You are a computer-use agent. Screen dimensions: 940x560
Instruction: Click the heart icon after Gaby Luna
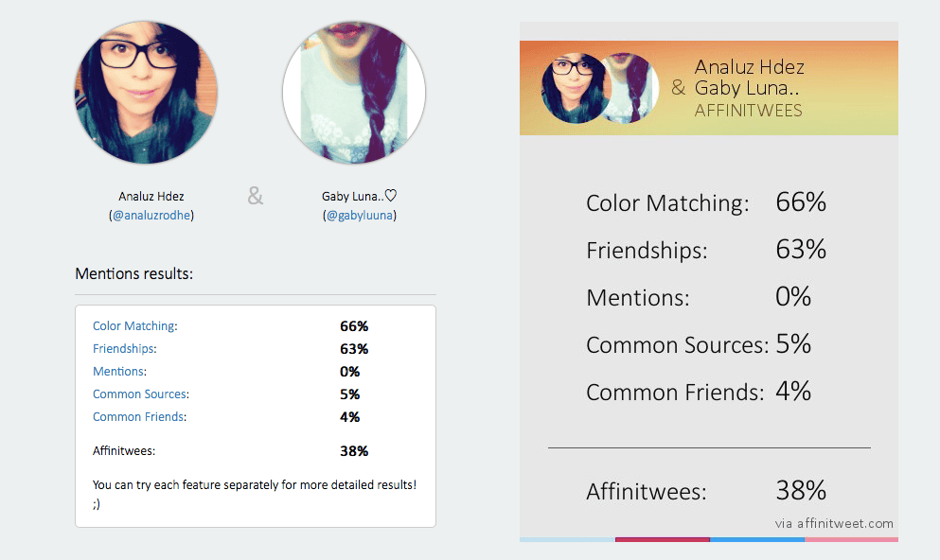(x=391, y=196)
